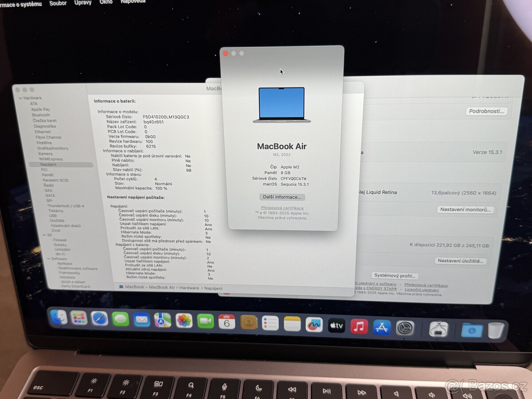
Task: Open System Settings gear in dock
Action: pyautogui.click(x=405, y=328)
